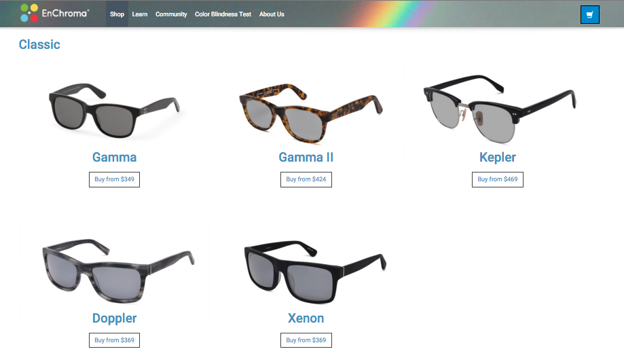Open the Learn menu item
Image resolution: width=624 pixels, height=364 pixels.
[x=140, y=14]
